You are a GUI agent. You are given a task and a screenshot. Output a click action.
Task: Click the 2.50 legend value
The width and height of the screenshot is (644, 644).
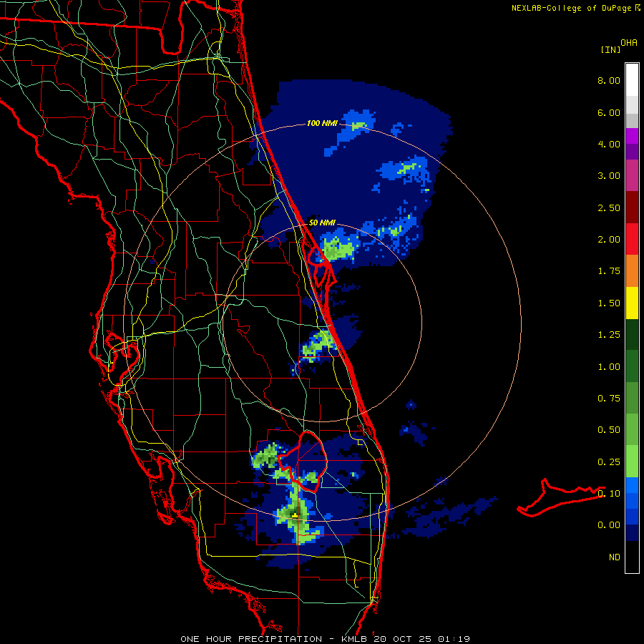click(x=609, y=208)
